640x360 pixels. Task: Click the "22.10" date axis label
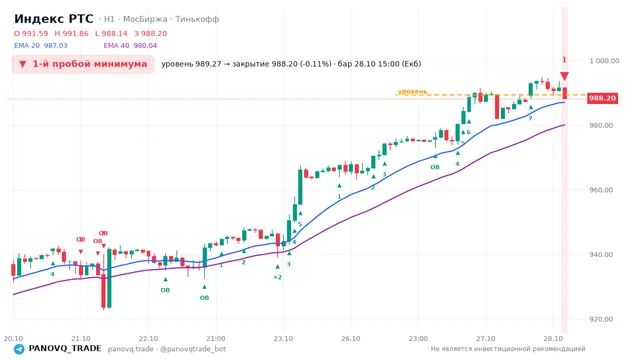coord(148,338)
